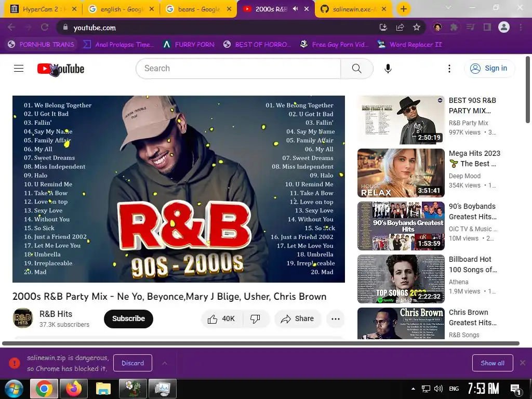532x399 pixels.
Task: Click the 7:53 AM clock
Action: tap(484, 389)
